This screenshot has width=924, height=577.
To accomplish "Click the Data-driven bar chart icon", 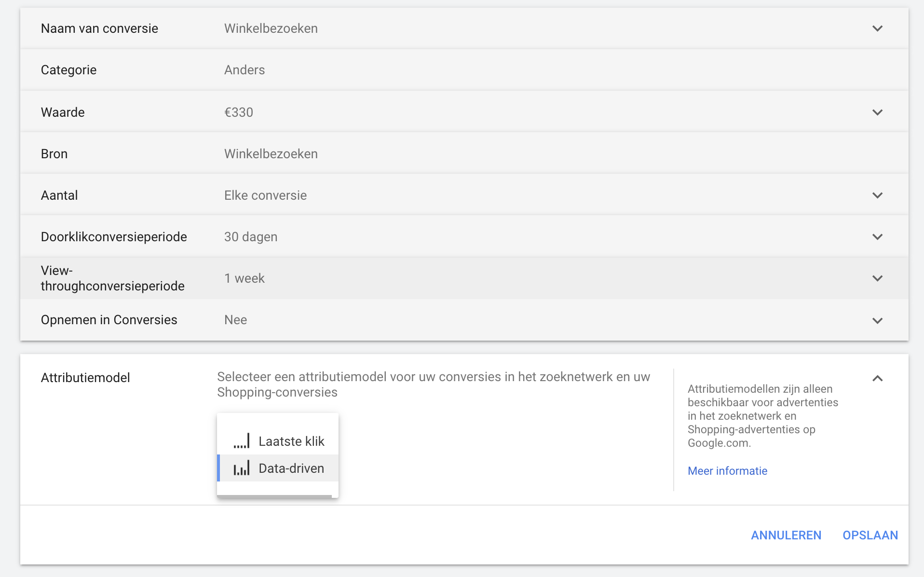I will pos(242,468).
